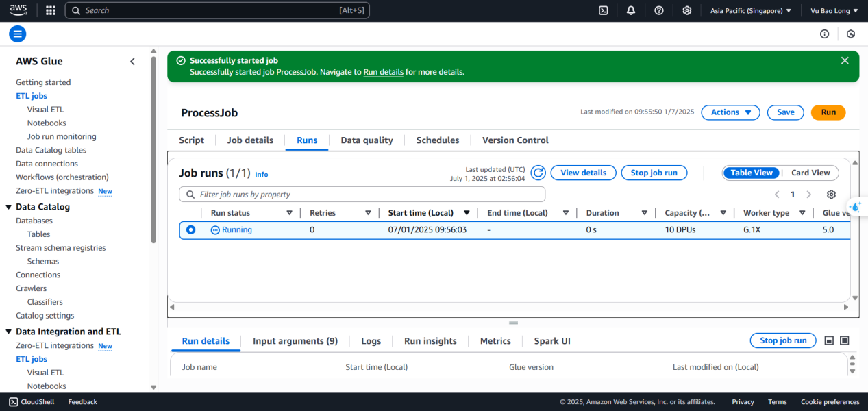Collapse Data Integration and ETL section
Image resolution: width=868 pixels, height=411 pixels.
click(9, 332)
